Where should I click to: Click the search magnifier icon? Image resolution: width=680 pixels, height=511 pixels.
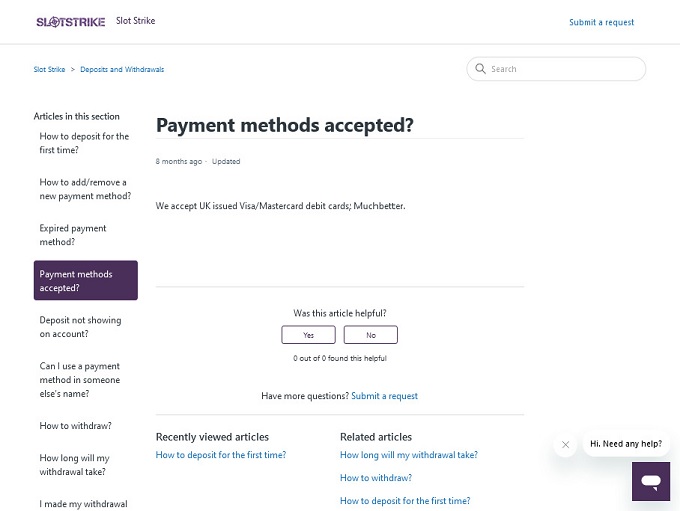(x=480, y=69)
